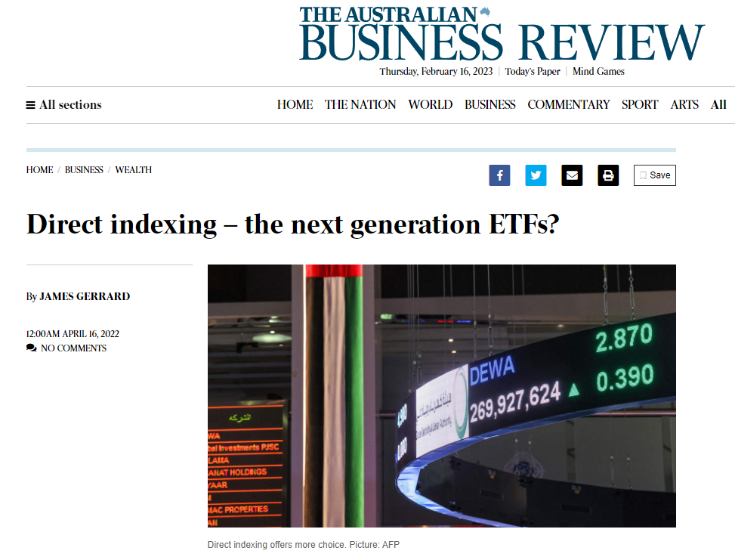Open Today's Paper link
The height and width of the screenshot is (560, 735).
(533, 71)
